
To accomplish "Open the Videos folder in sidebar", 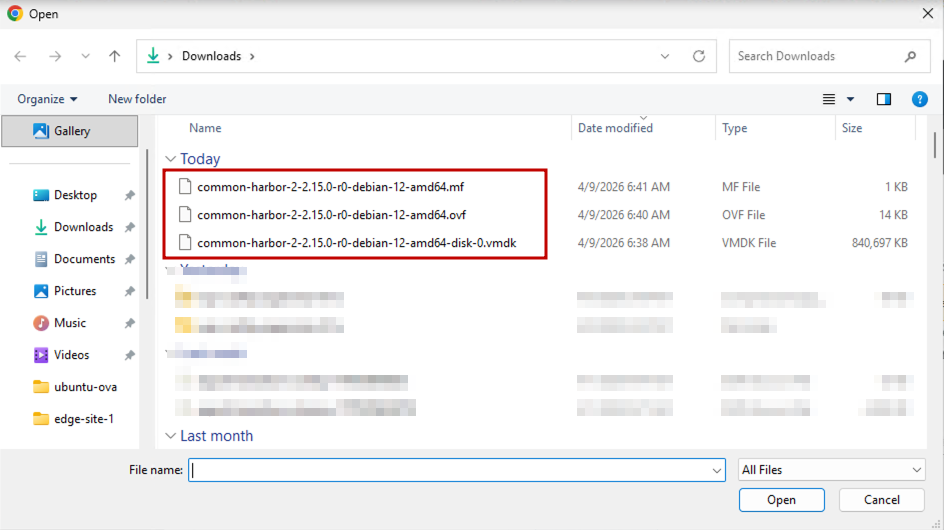I will click(x=71, y=355).
